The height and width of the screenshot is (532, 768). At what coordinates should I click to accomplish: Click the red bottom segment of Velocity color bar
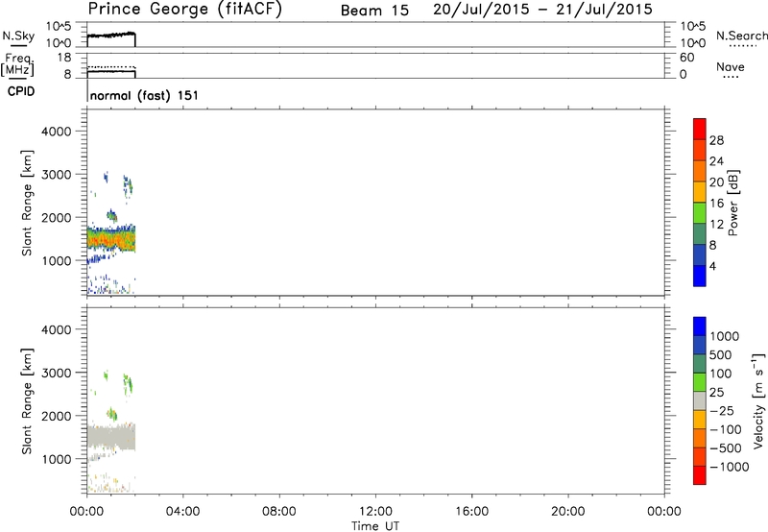700,475
